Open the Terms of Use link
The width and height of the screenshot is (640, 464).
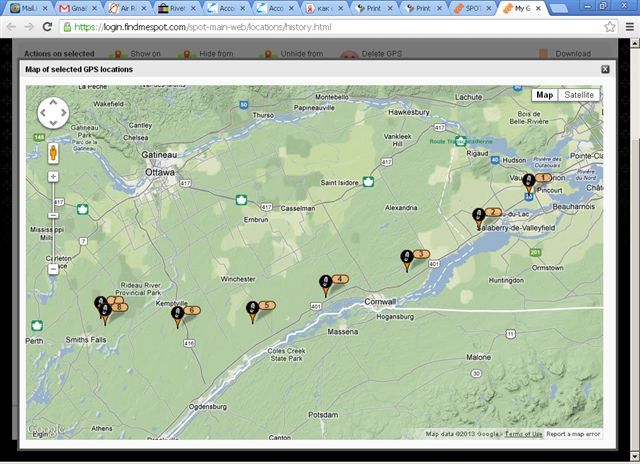click(523, 434)
